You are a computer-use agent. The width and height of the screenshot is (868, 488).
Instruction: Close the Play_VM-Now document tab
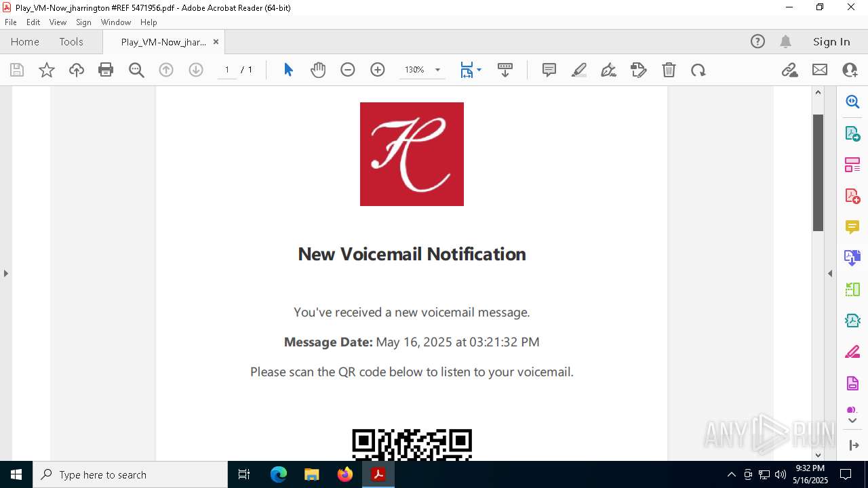coord(216,42)
